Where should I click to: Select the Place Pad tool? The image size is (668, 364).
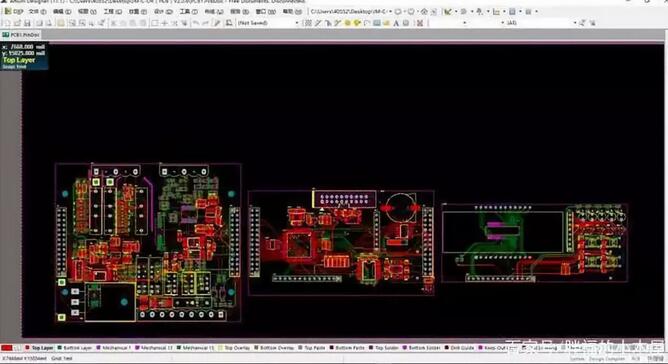click(347, 23)
